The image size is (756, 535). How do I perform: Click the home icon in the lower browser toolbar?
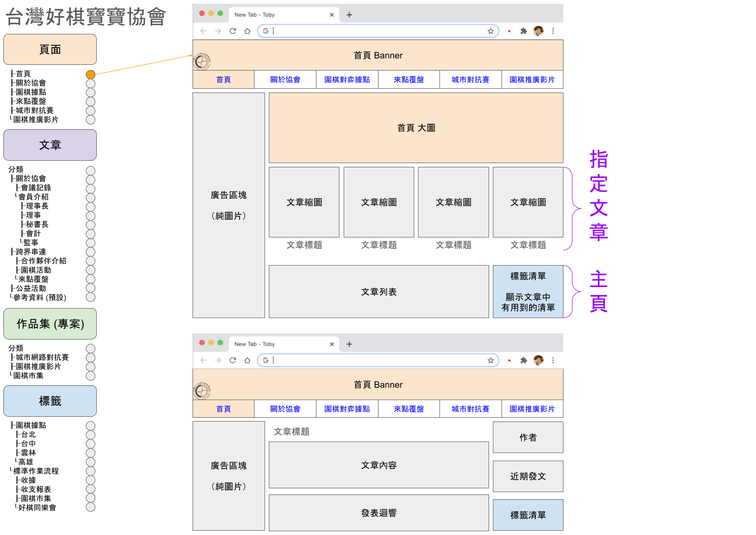point(247,360)
